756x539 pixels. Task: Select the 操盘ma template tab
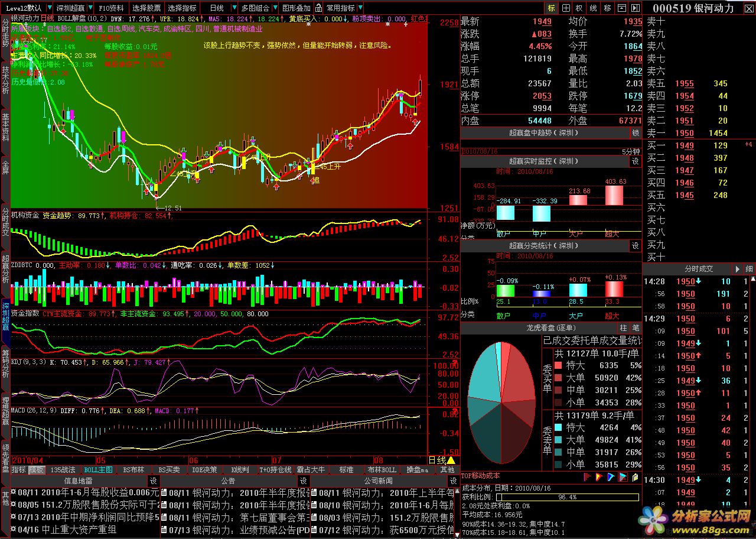417,470
